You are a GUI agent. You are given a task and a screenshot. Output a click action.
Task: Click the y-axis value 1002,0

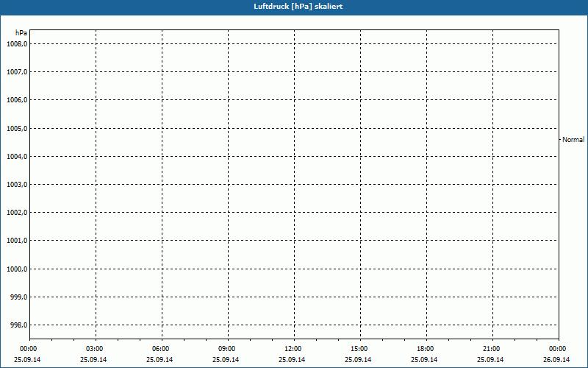click(17, 213)
